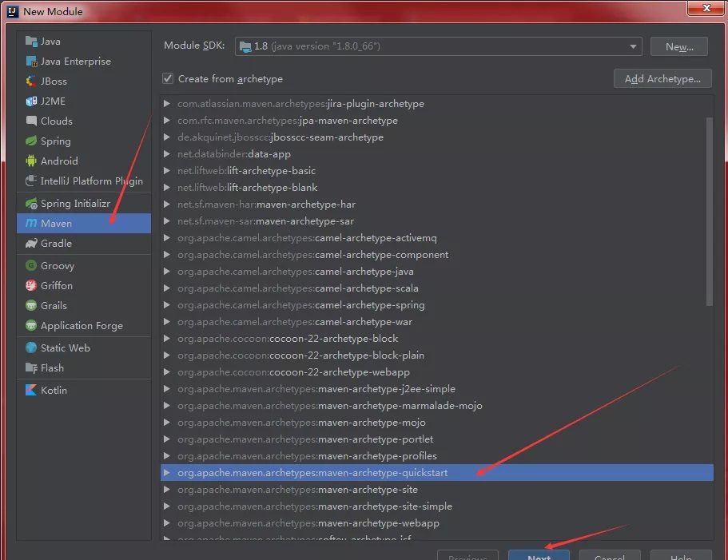
Task: Expand the lift-archetype-basic node
Action: tap(167, 170)
